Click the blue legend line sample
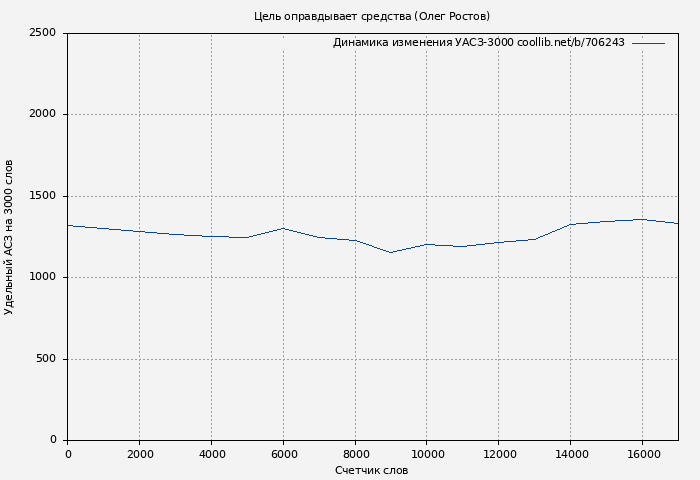The height and width of the screenshot is (480, 700). (x=648, y=43)
